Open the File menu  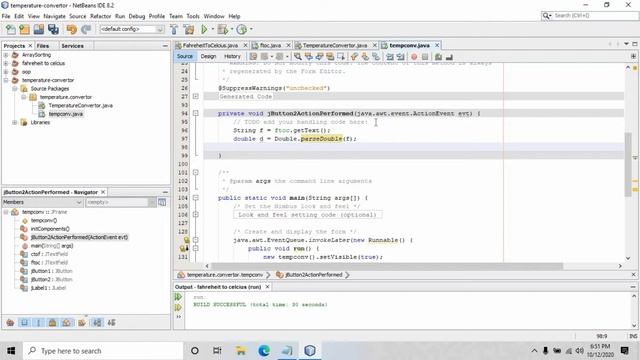[x=6, y=16]
